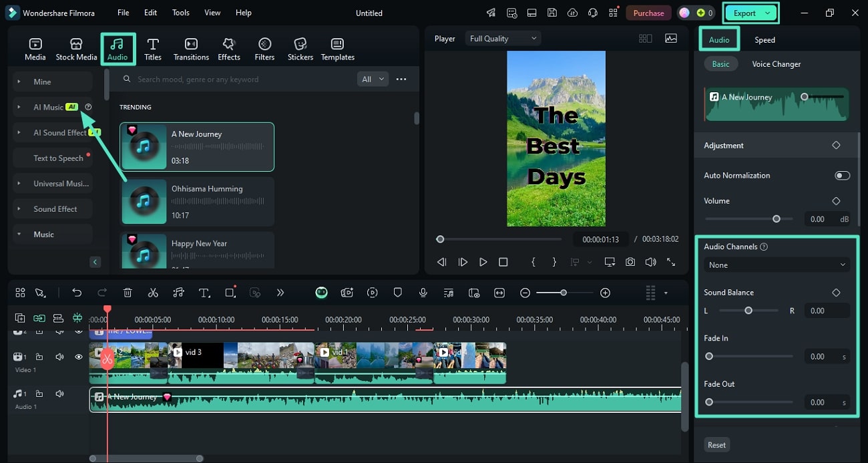The image size is (868, 463).
Task: Open the Full Quality dropdown
Action: 503,39
